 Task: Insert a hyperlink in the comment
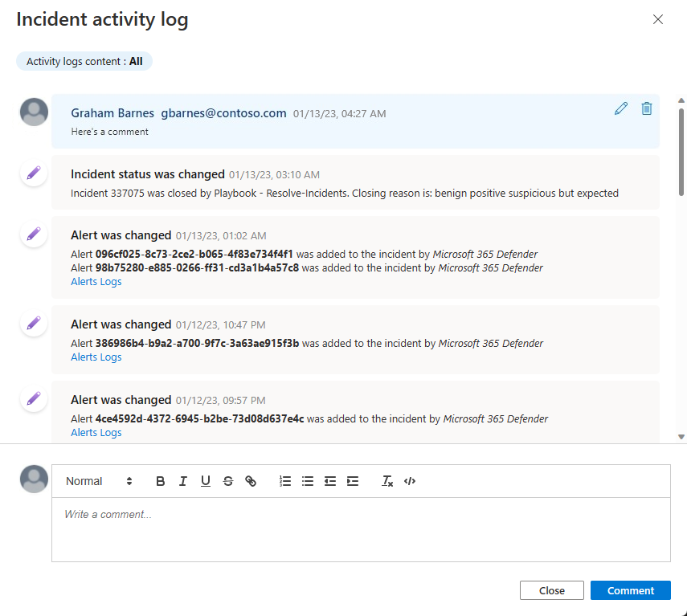coord(250,480)
